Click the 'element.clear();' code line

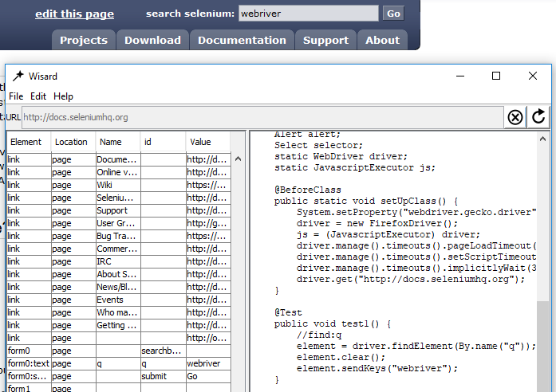(341, 357)
